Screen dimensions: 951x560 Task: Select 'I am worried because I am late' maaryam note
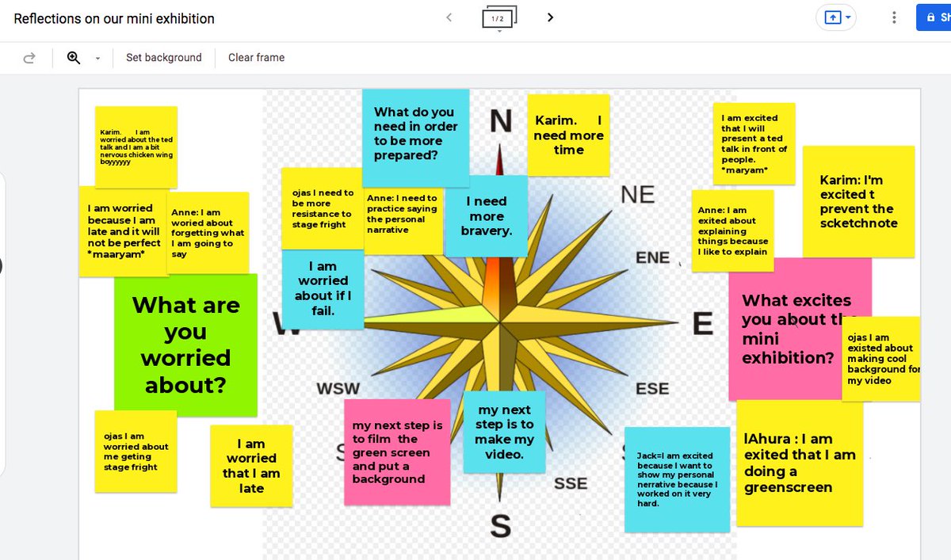(124, 231)
